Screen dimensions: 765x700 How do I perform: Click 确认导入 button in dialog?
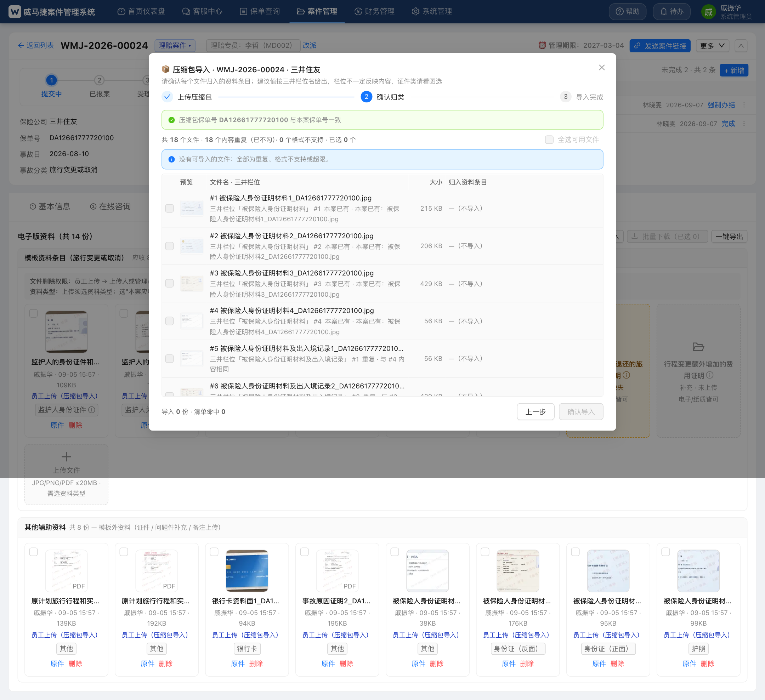tap(581, 412)
